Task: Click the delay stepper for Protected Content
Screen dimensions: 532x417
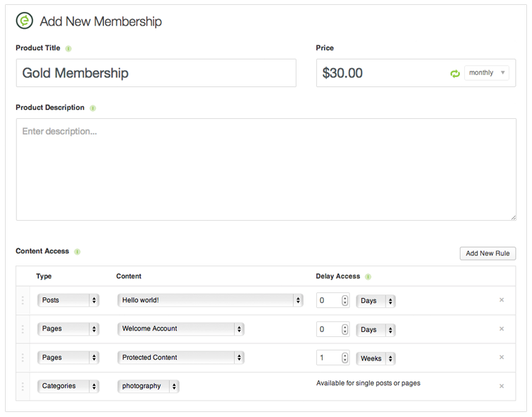Action: (x=345, y=358)
